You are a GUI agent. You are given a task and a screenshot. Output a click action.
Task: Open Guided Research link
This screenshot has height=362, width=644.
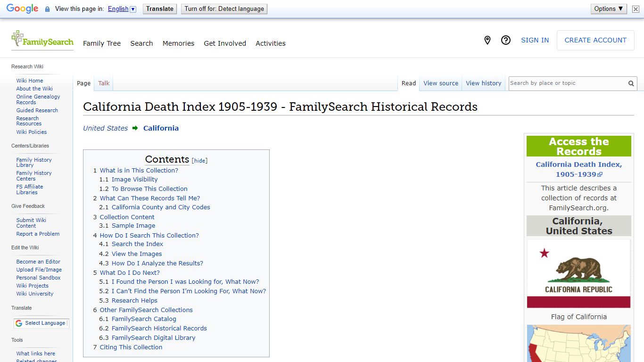pyautogui.click(x=37, y=110)
